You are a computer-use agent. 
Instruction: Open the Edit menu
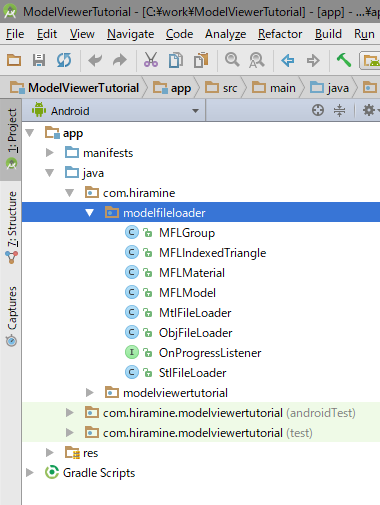47,34
